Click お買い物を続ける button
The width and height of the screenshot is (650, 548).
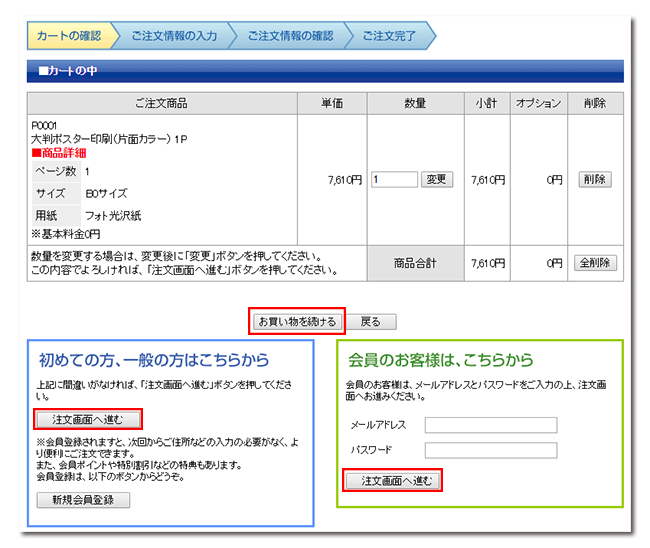(297, 322)
